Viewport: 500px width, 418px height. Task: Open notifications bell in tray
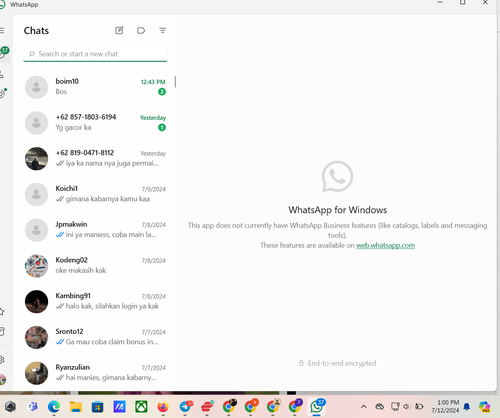(x=467, y=407)
